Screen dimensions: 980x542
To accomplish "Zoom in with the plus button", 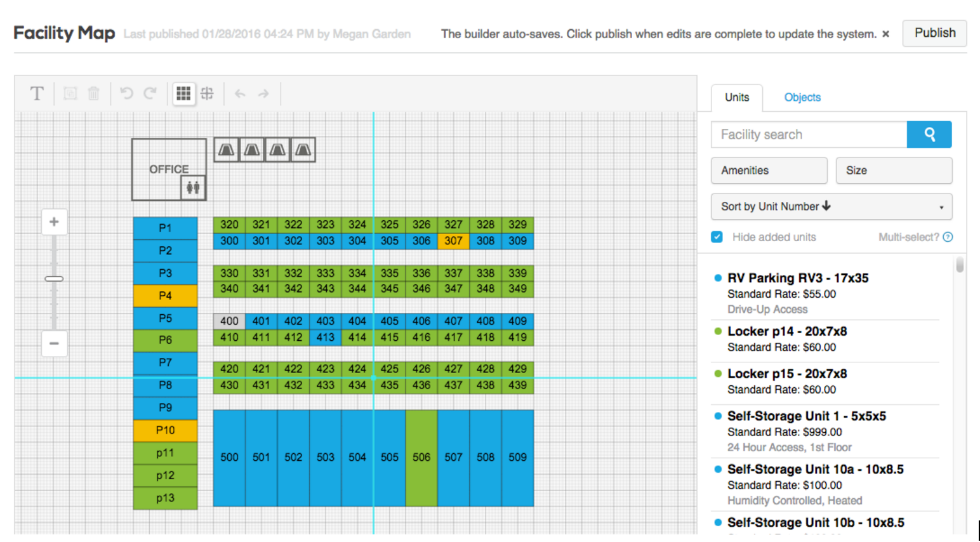I will point(54,222).
